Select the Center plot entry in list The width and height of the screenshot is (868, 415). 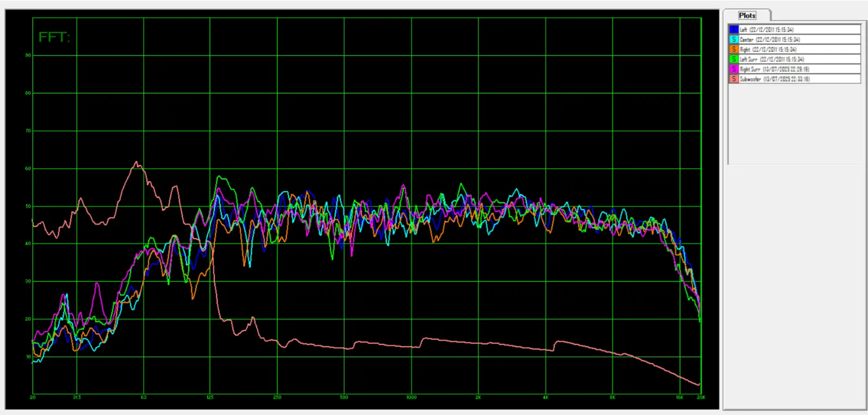(x=769, y=40)
